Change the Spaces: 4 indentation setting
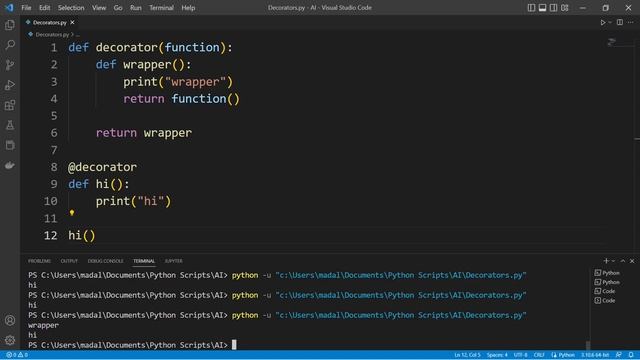Image resolution: width=640 pixels, height=360 pixels. (x=497, y=355)
